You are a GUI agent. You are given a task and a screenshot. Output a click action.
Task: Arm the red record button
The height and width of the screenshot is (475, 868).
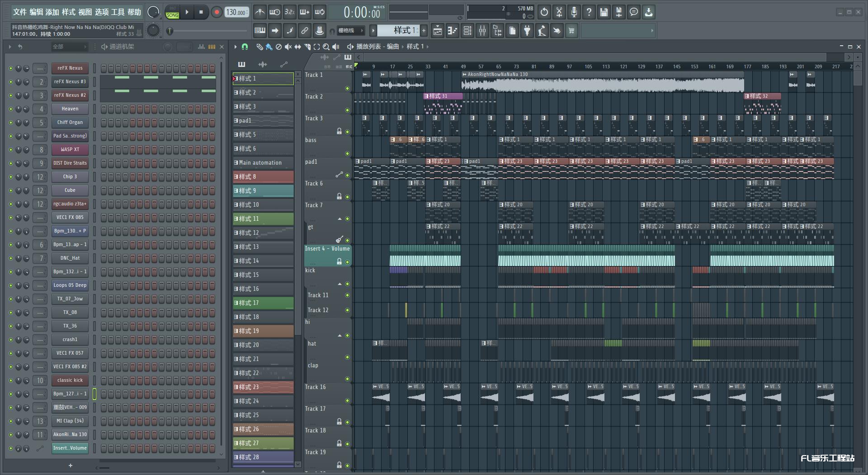pyautogui.click(x=217, y=12)
